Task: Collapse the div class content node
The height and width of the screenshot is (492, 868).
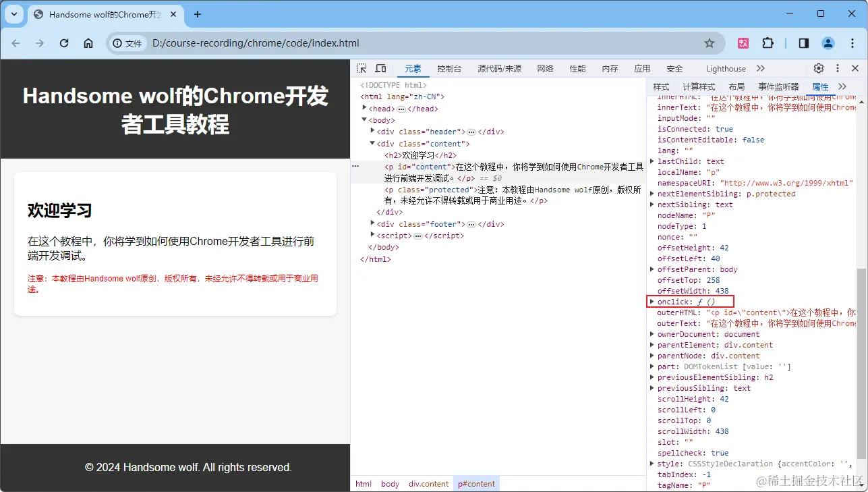Action: (x=372, y=143)
